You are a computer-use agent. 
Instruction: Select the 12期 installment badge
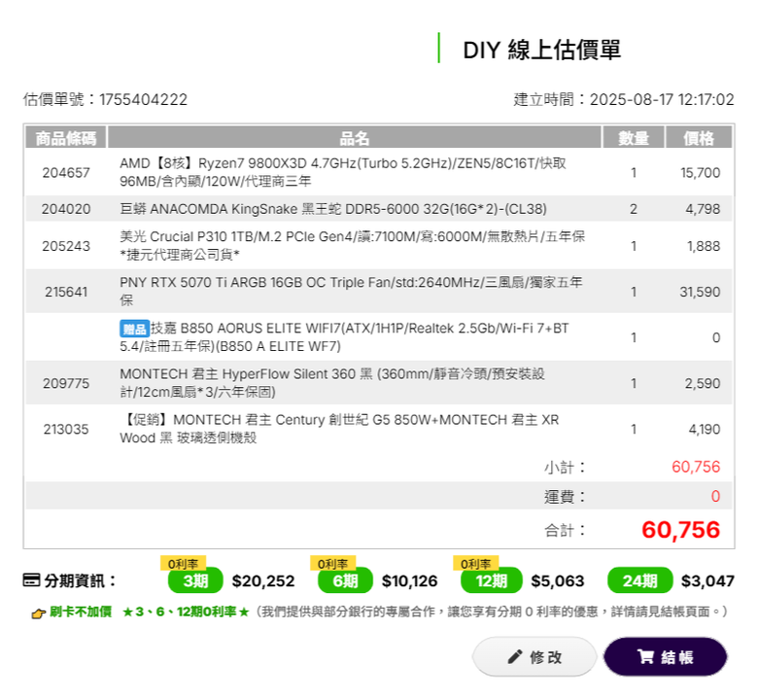[x=492, y=580]
